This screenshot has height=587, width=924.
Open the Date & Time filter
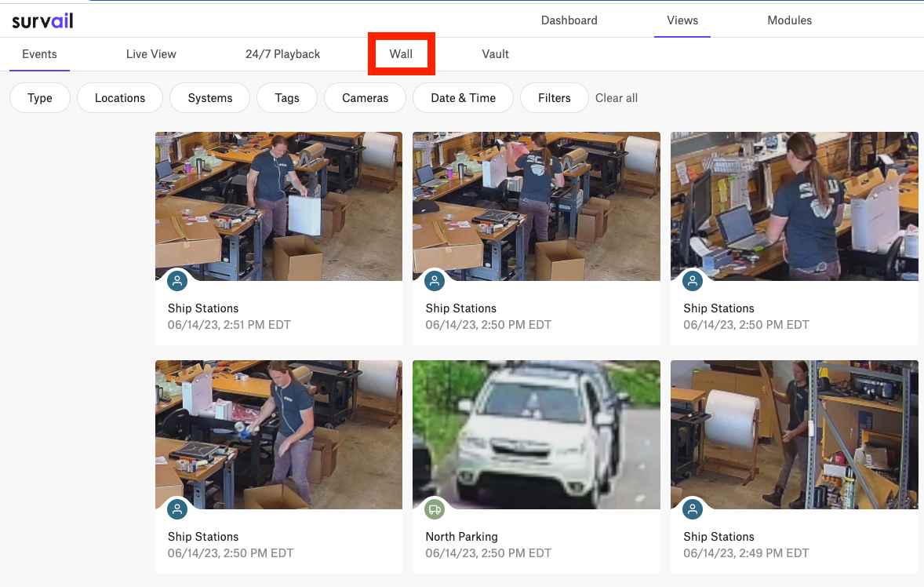coord(464,98)
